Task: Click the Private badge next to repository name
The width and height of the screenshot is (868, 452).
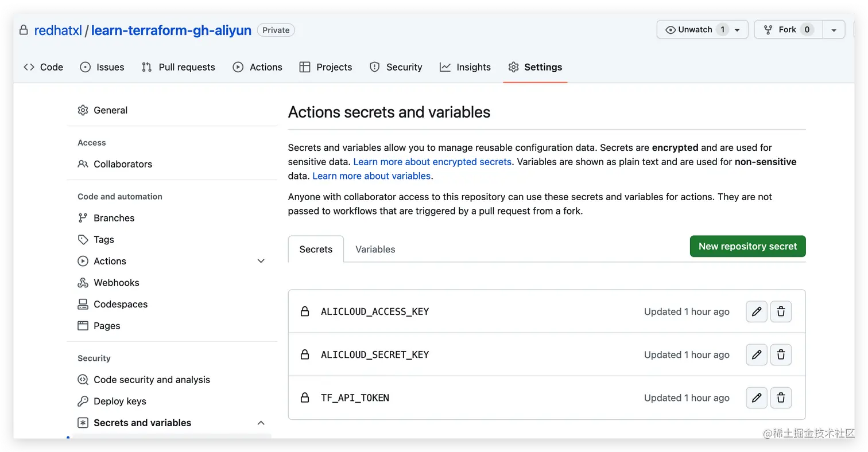Action: (x=276, y=30)
